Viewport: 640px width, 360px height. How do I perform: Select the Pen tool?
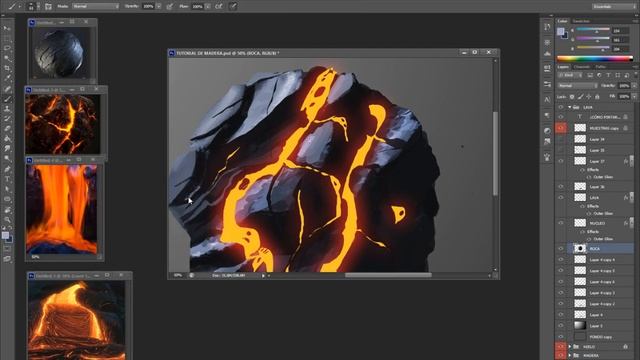(7, 169)
